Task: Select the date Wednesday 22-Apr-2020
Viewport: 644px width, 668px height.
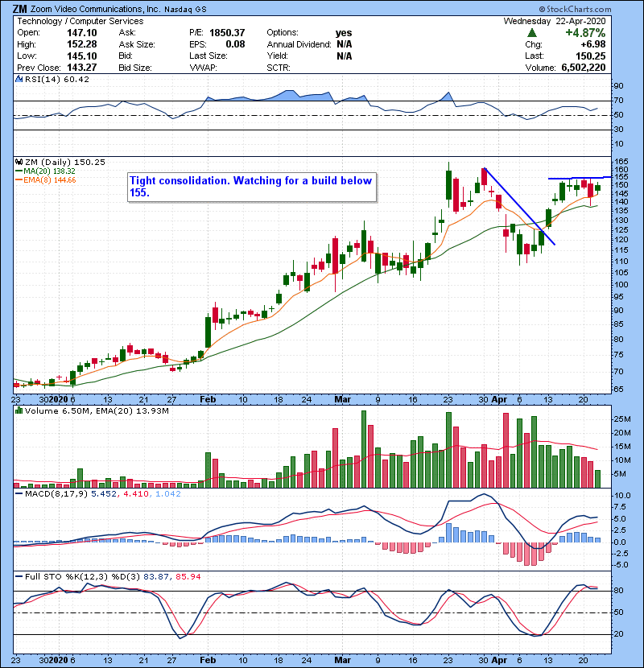Action: pyautogui.click(x=555, y=21)
